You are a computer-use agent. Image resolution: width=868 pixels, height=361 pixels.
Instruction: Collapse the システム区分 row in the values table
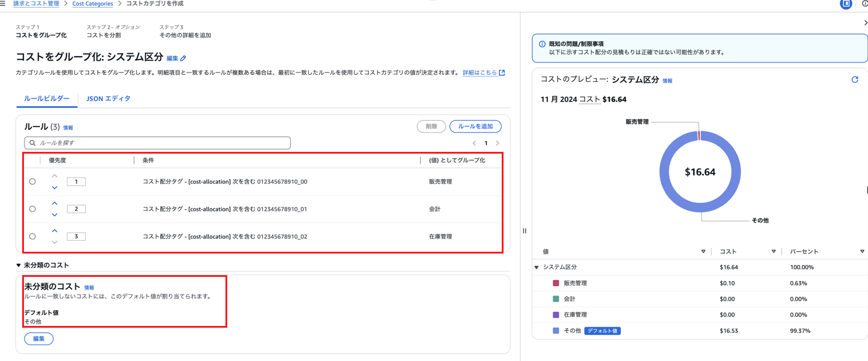click(x=536, y=267)
